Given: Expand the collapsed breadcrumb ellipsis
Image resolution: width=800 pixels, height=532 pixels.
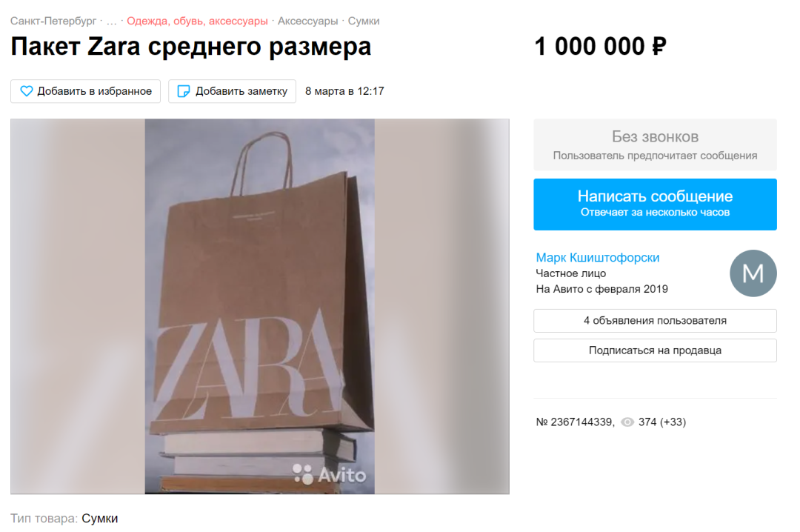Looking at the screenshot, I should click(x=111, y=21).
